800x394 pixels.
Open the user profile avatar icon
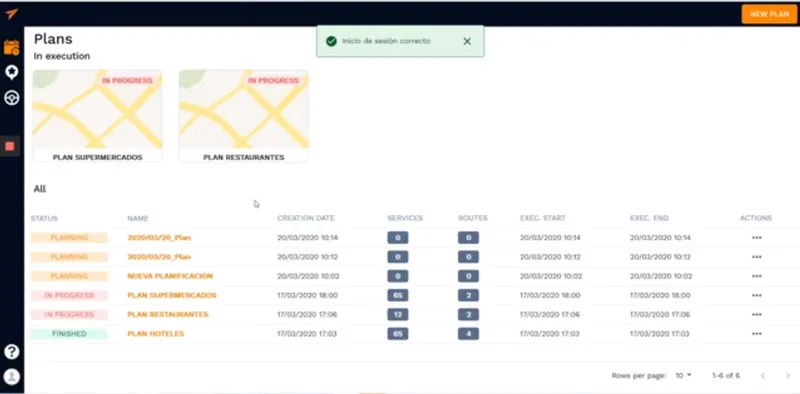pos(12,377)
